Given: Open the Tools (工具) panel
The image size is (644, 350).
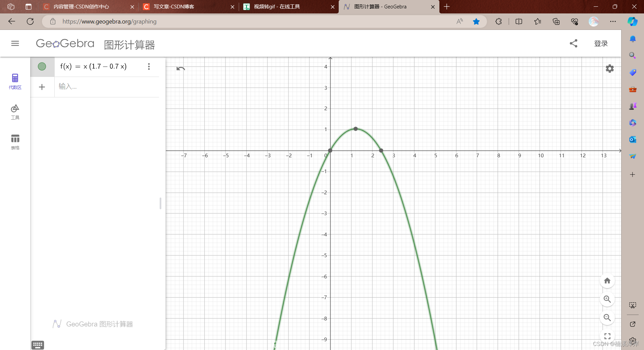Looking at the screenshot, I should (x=15, y=112).
